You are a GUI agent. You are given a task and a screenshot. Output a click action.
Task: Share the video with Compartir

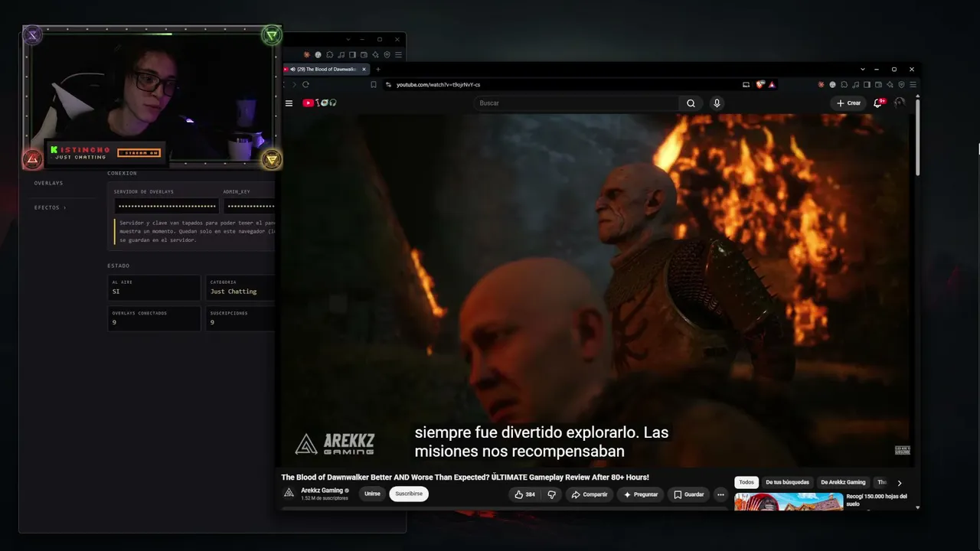coord(589,494)
